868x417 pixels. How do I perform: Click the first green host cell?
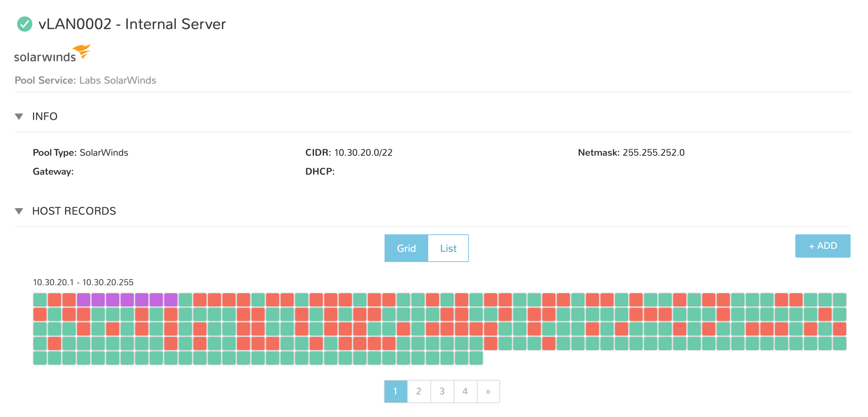pos(40,300)
